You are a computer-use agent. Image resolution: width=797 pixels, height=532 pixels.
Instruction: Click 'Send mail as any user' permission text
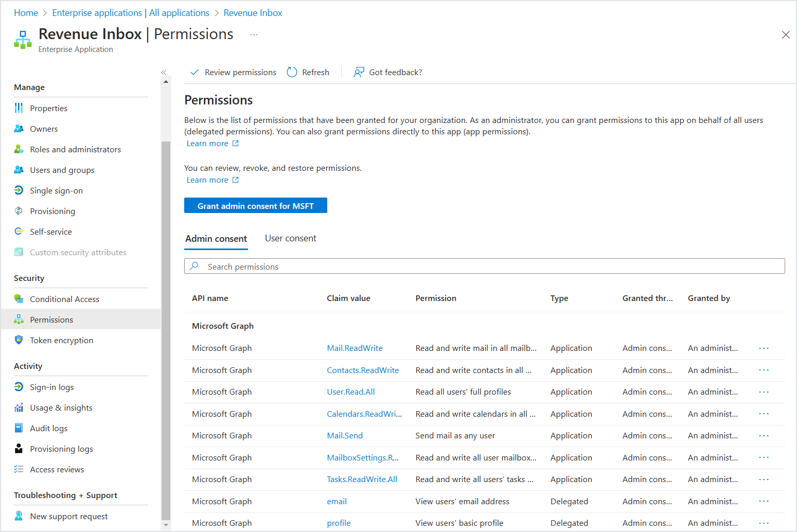(455, 436)
